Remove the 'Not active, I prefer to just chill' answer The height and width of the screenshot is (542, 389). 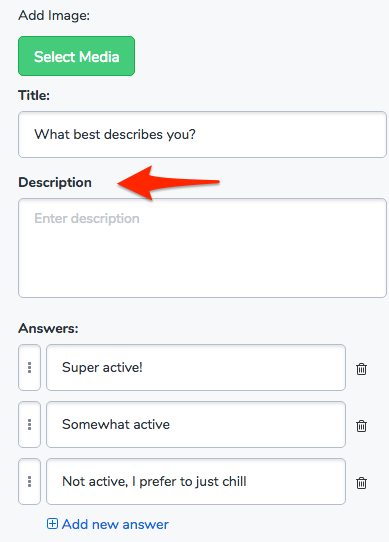click(361, 483)
